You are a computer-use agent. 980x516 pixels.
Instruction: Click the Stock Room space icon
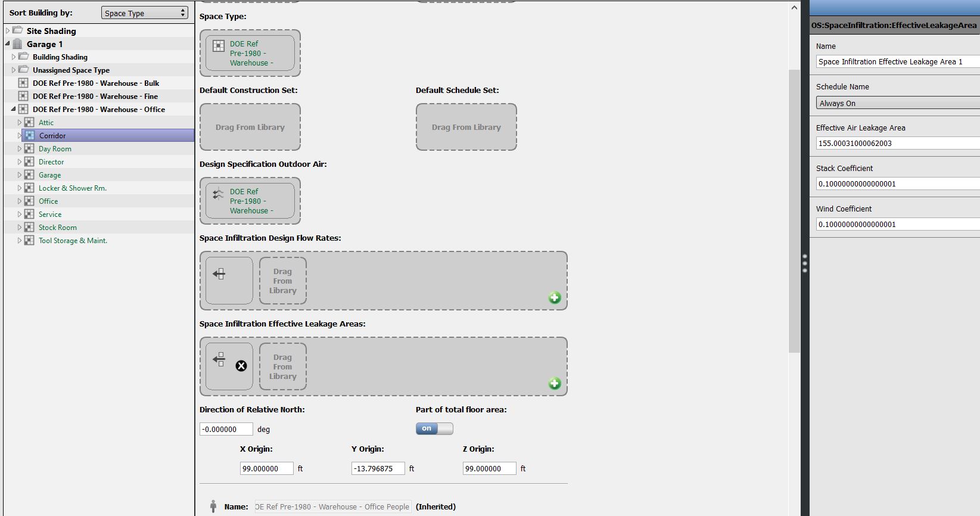point(29,227)
